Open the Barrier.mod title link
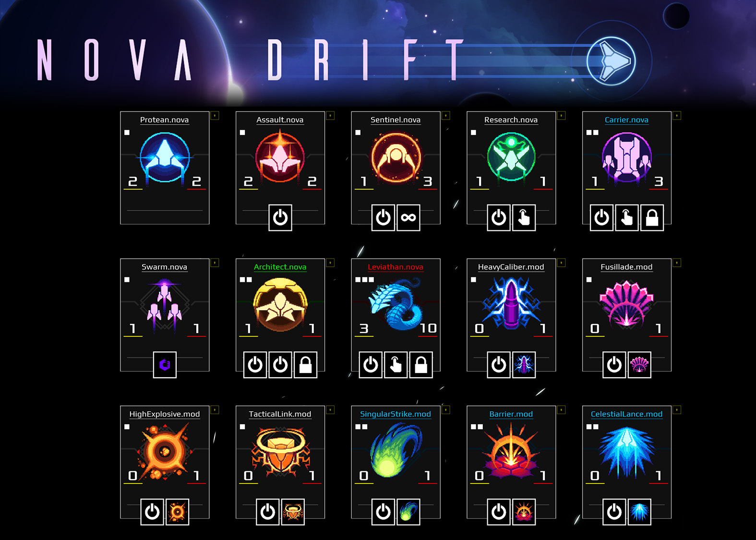 click(511, 414)
